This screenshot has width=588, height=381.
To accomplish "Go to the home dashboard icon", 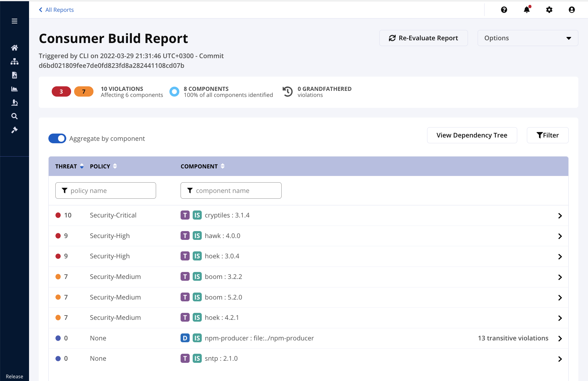I will pos(15,48).
